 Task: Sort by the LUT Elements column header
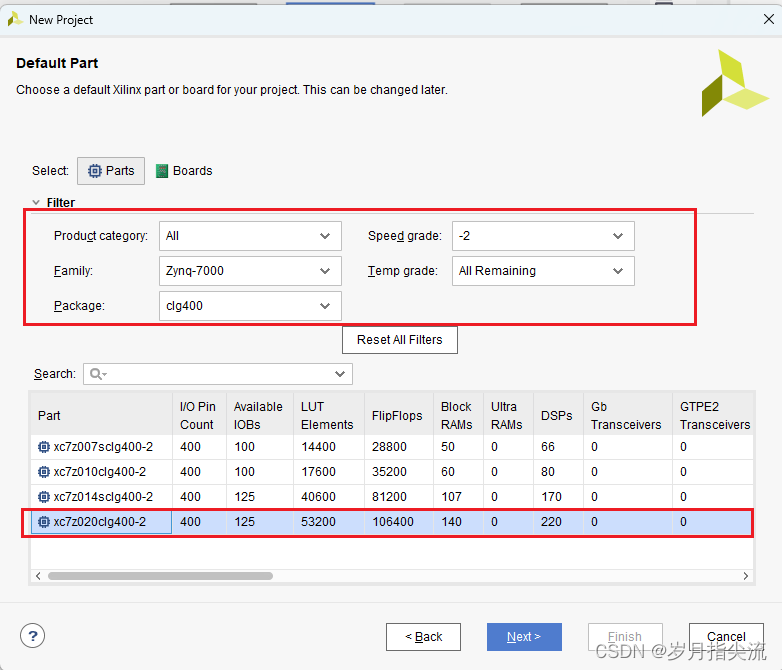[329, 416]
